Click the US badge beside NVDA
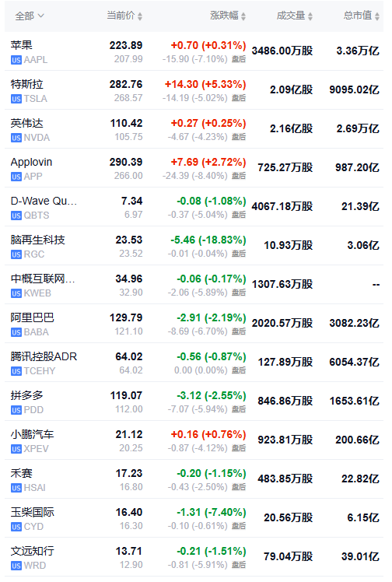 [16, 138]
